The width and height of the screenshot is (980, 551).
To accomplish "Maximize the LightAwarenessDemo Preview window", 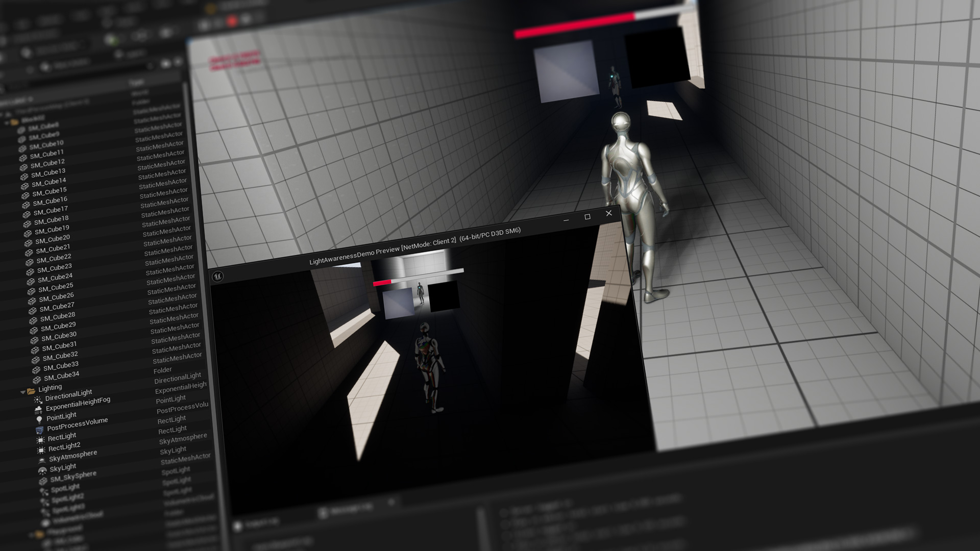I will coord(587,217).
